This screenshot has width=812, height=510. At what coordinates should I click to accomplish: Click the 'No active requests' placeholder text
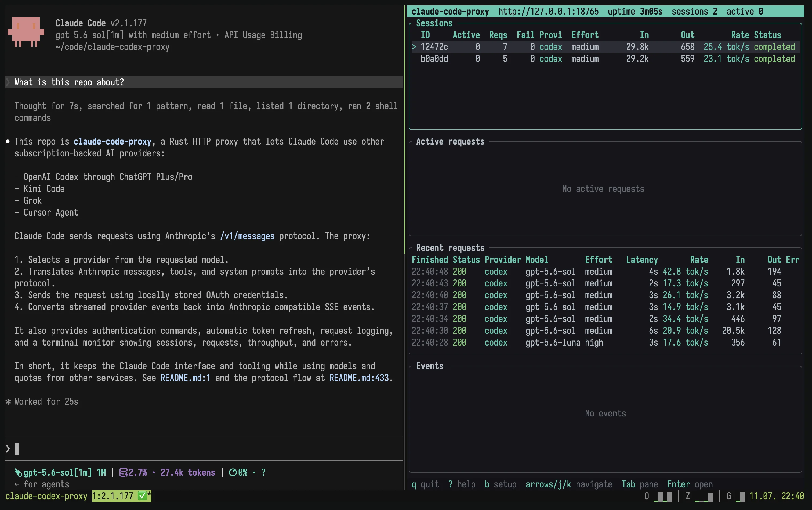click(603, 189)
